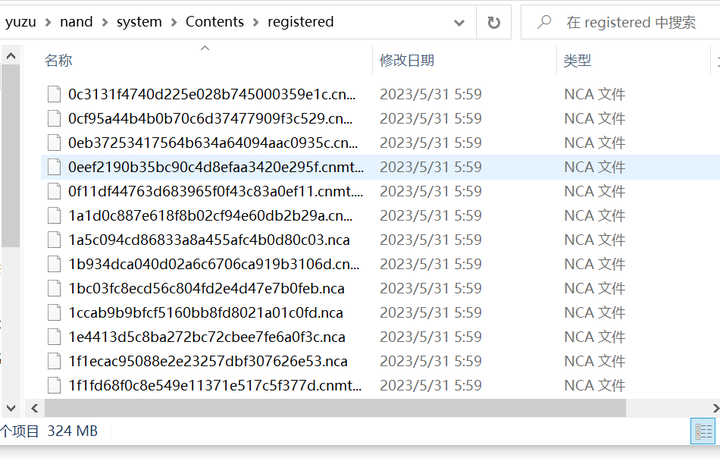Select file 1f1fd68f0c8e549e11371e517c5f377d.cnmt

pos(215,386)
